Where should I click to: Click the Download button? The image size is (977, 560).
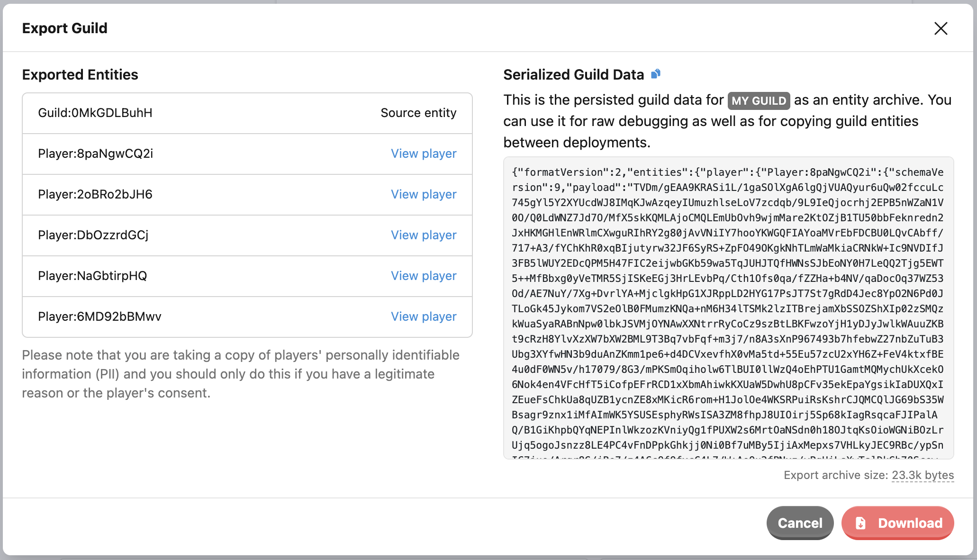point(897,523)
